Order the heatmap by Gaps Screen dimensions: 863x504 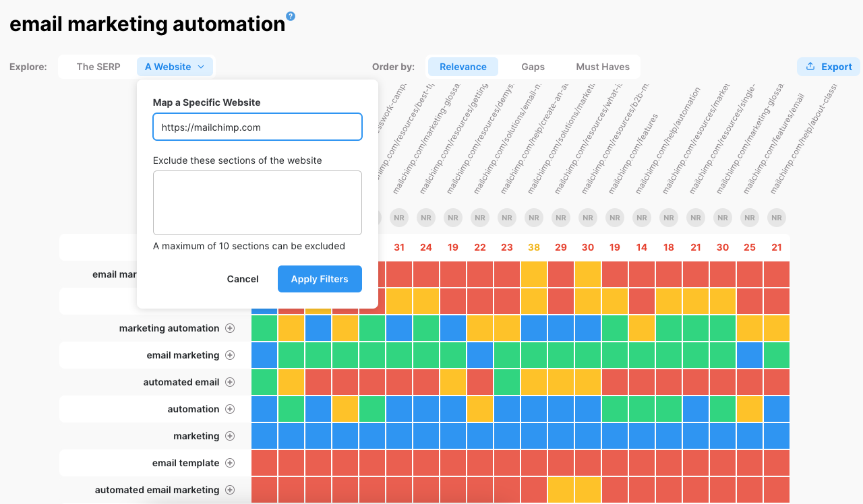(533, 67)
